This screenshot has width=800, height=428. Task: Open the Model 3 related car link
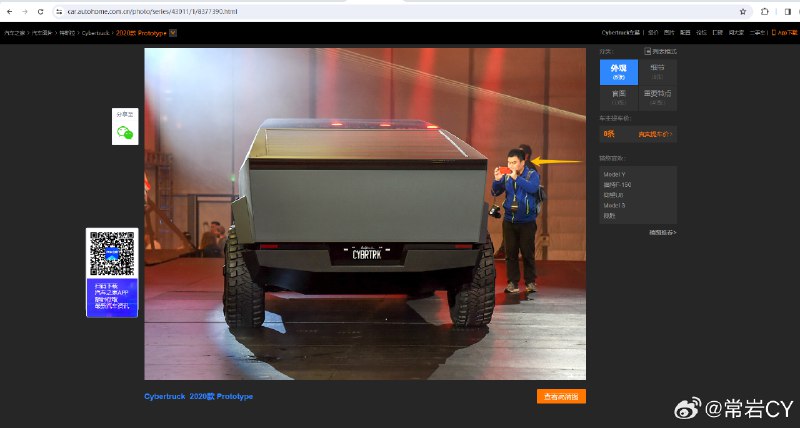coord(614,206)
